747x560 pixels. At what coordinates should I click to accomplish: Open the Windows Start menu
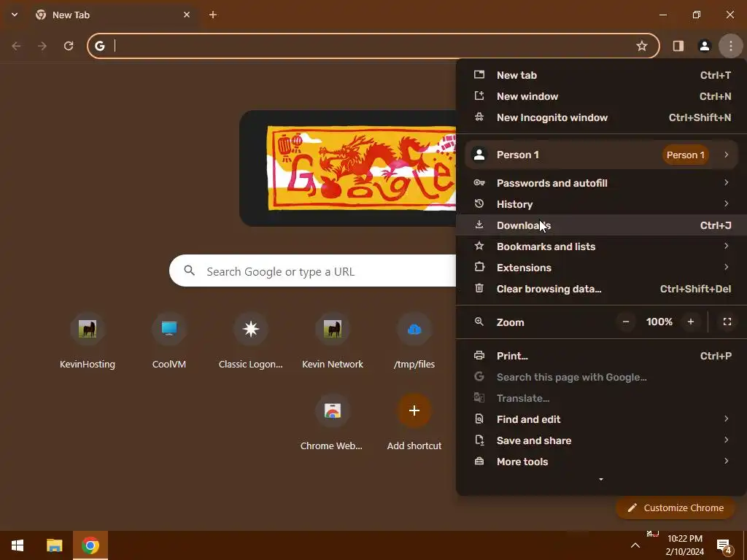coord(18,545)
